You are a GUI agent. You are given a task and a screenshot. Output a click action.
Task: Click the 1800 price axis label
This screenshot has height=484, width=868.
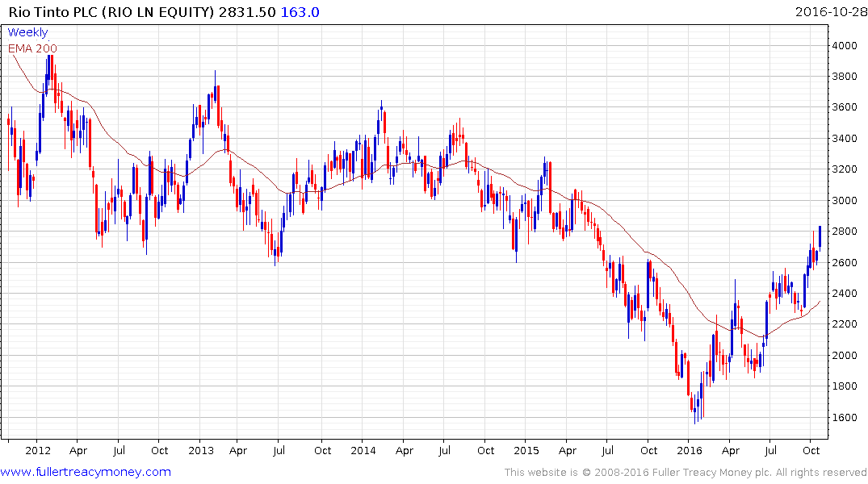[x=845, y=386]
